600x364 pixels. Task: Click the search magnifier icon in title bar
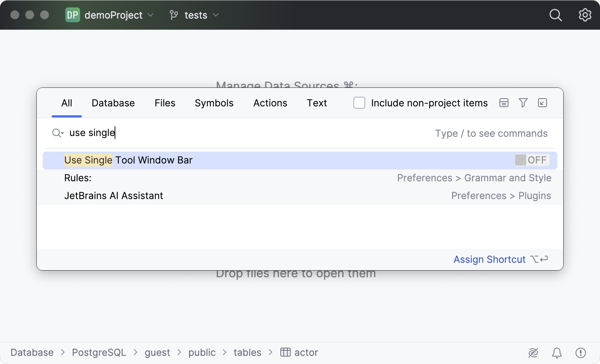click(x=555, y=15)
